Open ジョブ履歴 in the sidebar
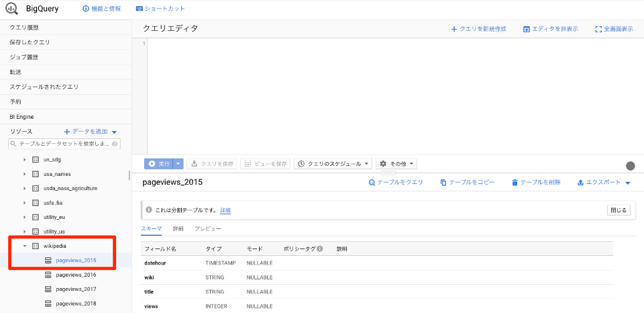The image size is (644, 313). tap(66, 57)
